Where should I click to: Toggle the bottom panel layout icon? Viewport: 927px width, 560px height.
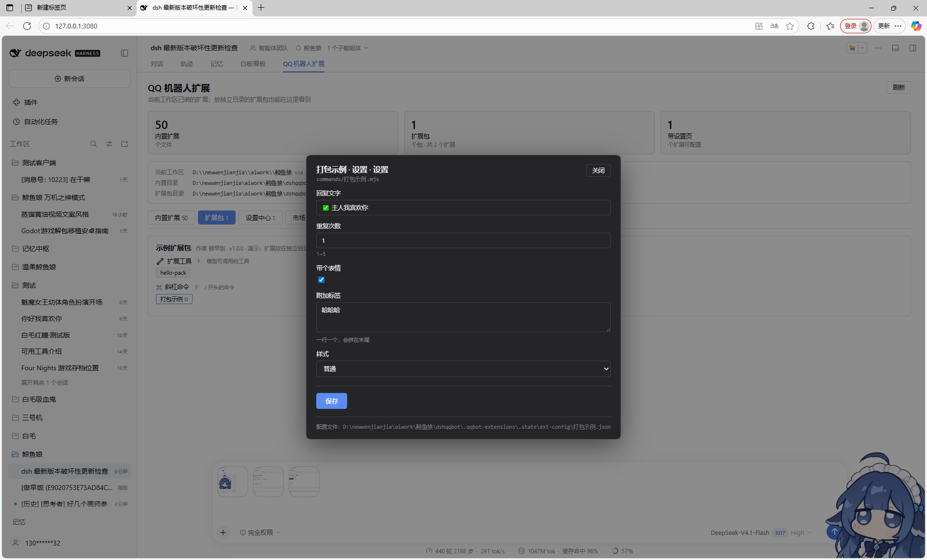pos(895,48)
